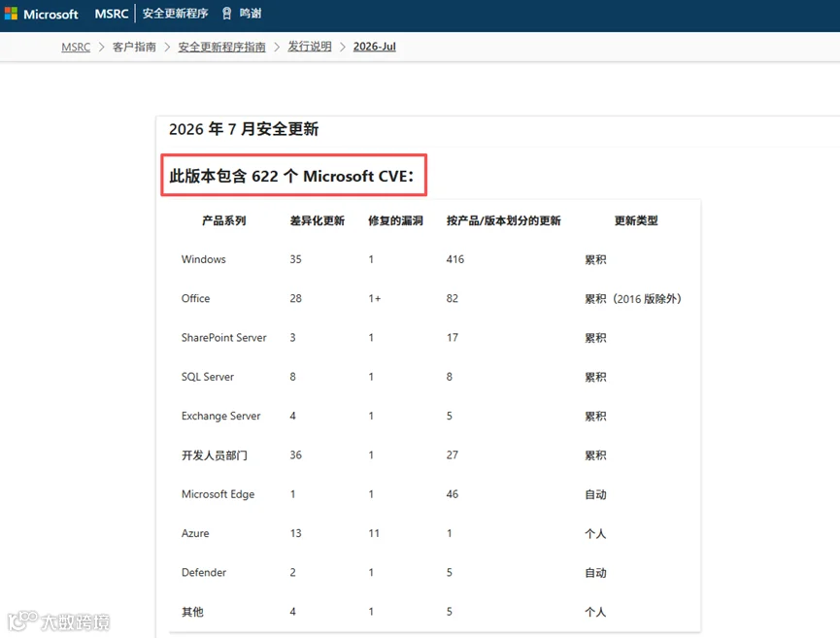The width and height of the screenshot is (840, 638).
Task: Select the Exchange Server row label
Action: pos(220,416)
